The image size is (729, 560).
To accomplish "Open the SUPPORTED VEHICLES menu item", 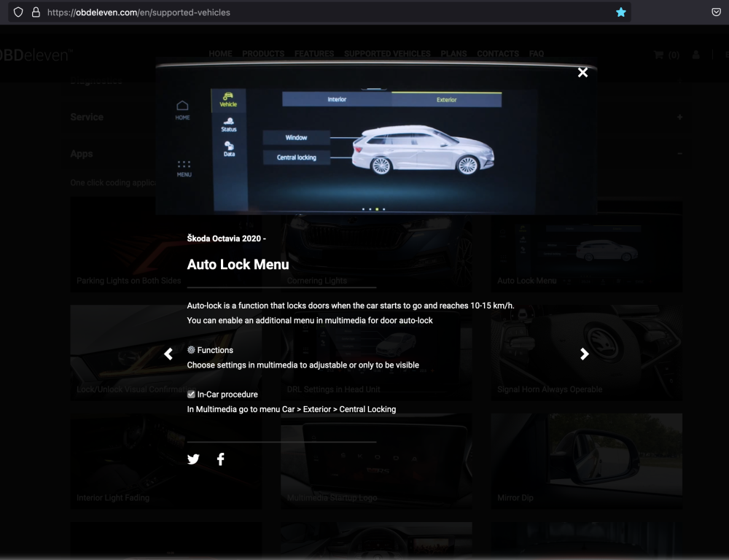I will [x=387, y=53].
